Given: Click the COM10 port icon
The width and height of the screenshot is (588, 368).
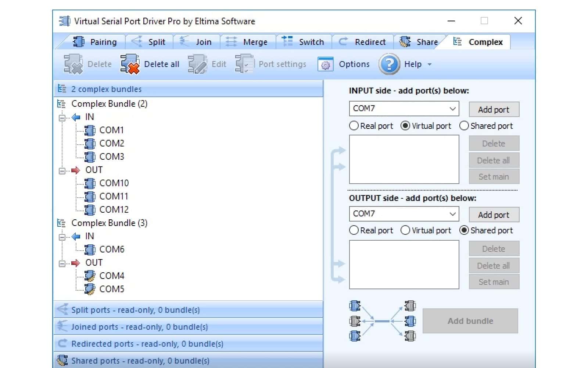Looking at the screenshot, I should tap(90, 183).
